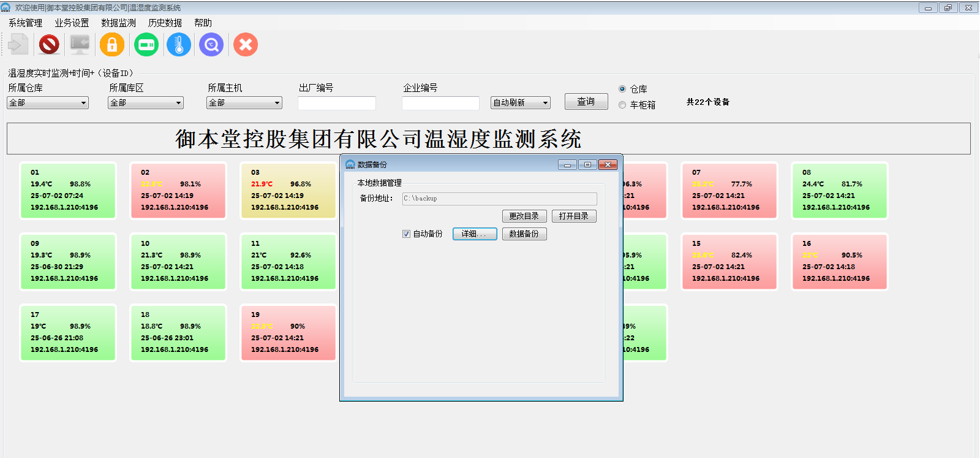
Task: Select the device 08 sensor card
Action: point(839,190)
